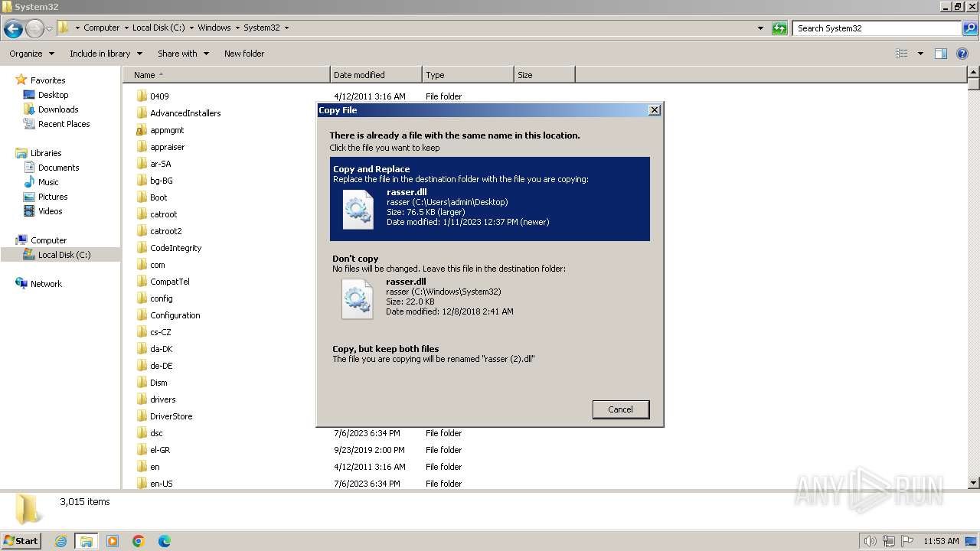The height and width of the screenshot is (551, 980).
Task: Sort by the Size column header
Action: pyautogui.click(x=544, y=75)
